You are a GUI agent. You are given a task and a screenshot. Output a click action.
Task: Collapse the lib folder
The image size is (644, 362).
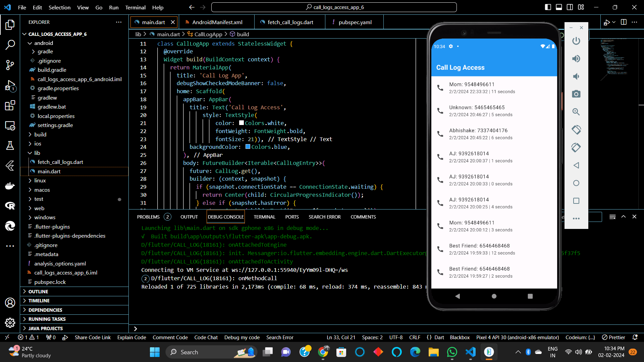point(37,153)
